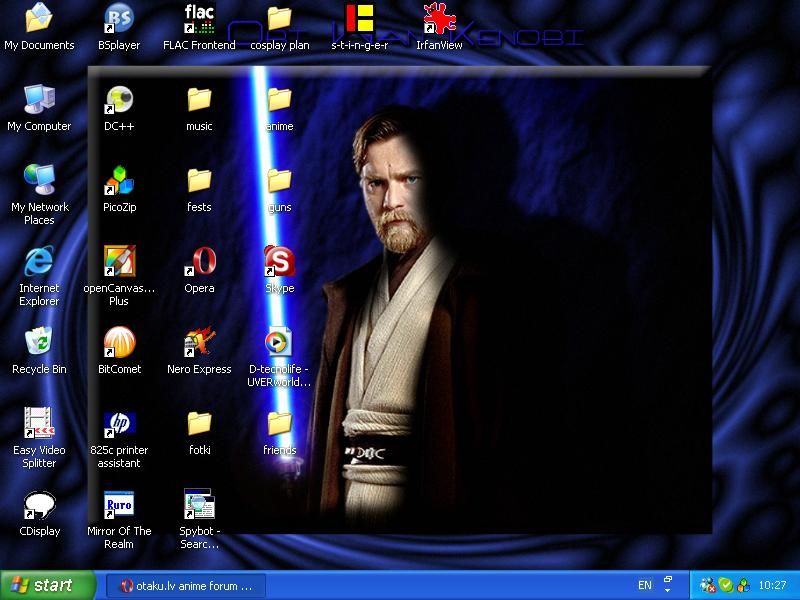
Task: Click the tray icon next to the clock
Action: point(743,585)
